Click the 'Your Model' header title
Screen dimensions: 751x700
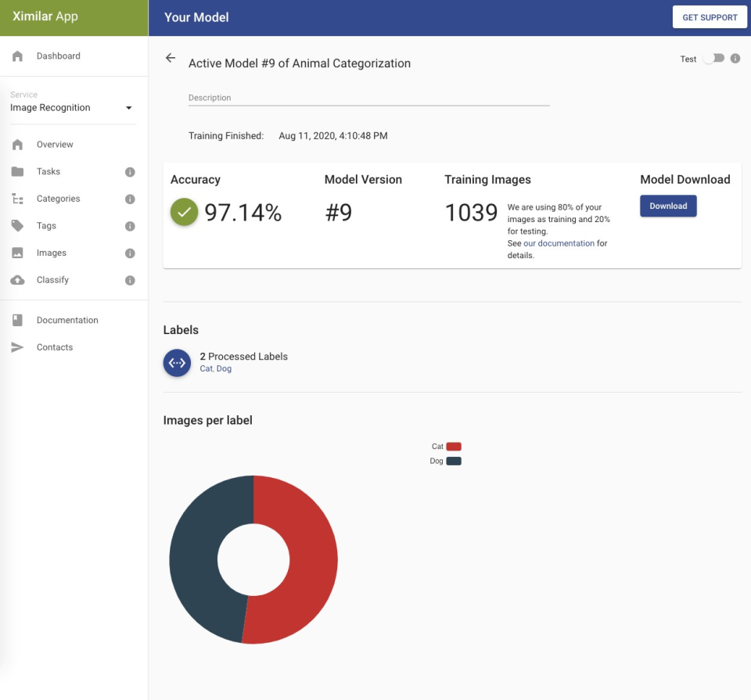(196, 17)
